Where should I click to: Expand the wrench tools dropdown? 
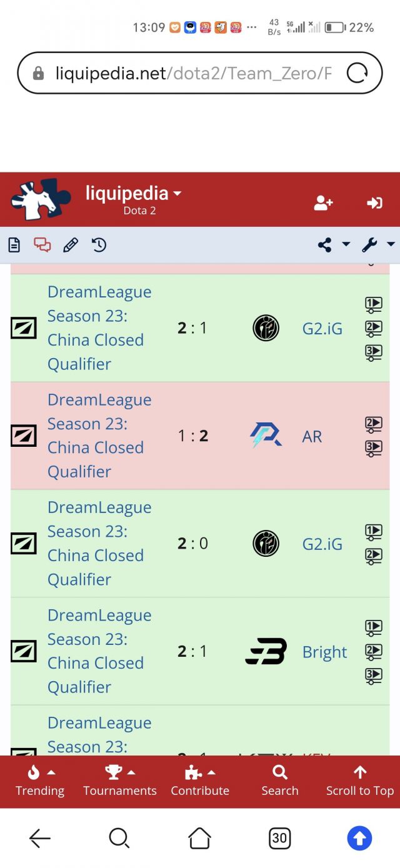378,245
